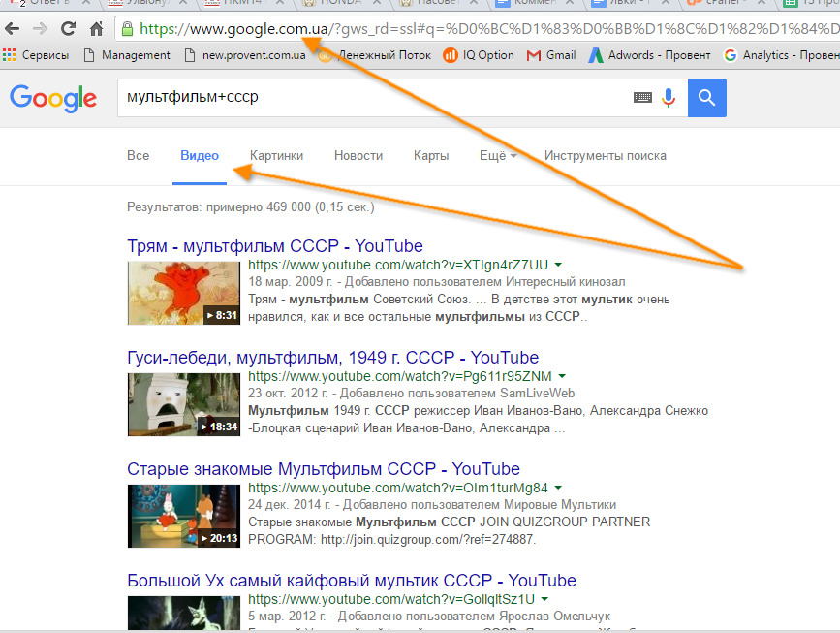Viewport: 840px width, 633px height.
Task: Open the Adwords - Провент bookmark
Action: [x=649, y=54]
